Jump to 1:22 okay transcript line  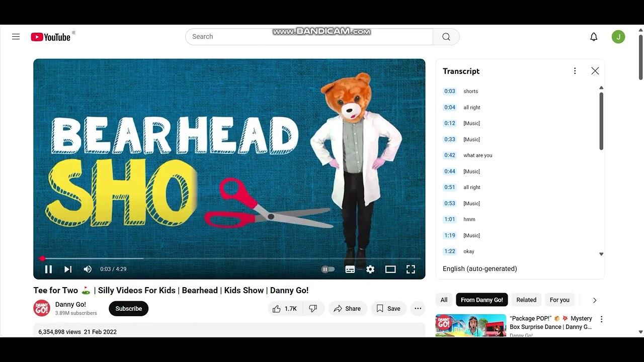click(518, 251)
